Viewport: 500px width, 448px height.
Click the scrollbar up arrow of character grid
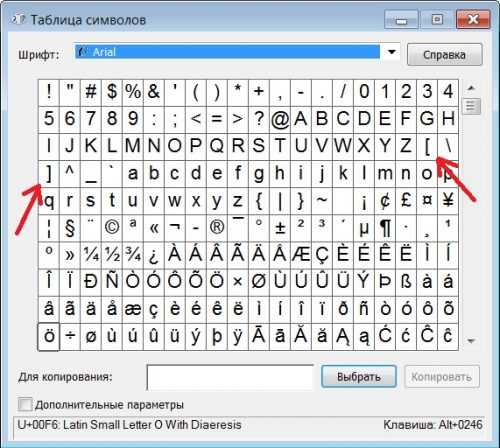(471, 88)
